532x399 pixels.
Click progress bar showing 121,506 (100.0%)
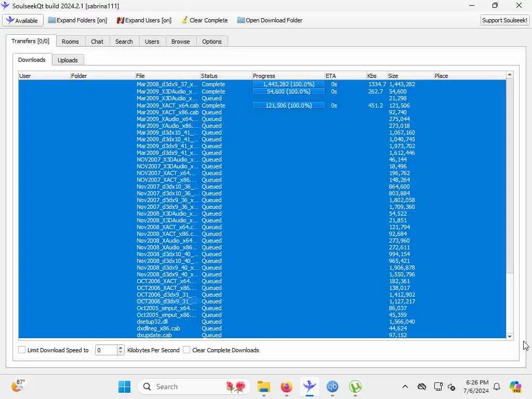(288, 105)
